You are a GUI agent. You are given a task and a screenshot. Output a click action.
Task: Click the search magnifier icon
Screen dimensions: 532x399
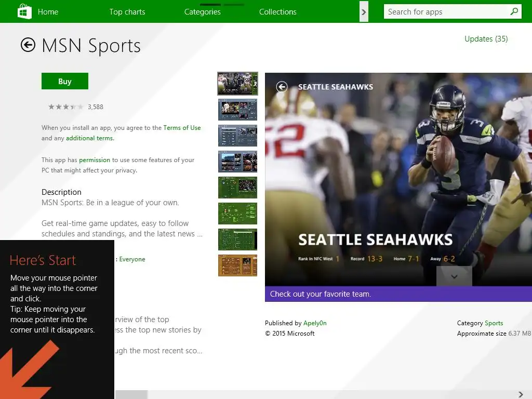(514, 11)
